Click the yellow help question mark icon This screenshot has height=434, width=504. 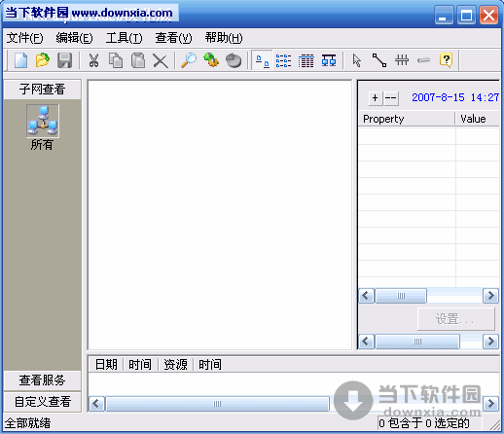pyautogui.click(x=447, y=60)
